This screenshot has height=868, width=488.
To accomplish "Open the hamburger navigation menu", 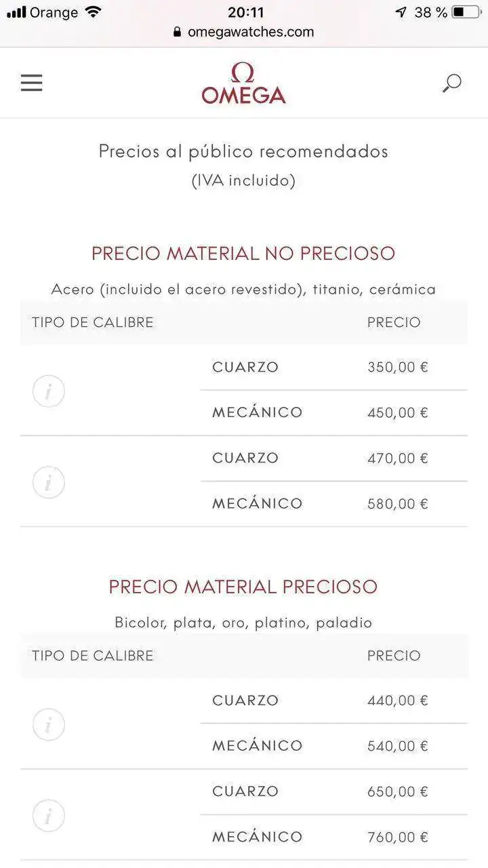I will pyautogui.click(x=31, y=83).
